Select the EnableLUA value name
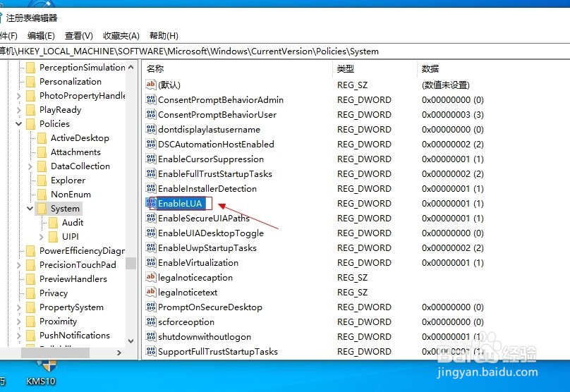This screenshot has height=392, width=570. (180, 203)
